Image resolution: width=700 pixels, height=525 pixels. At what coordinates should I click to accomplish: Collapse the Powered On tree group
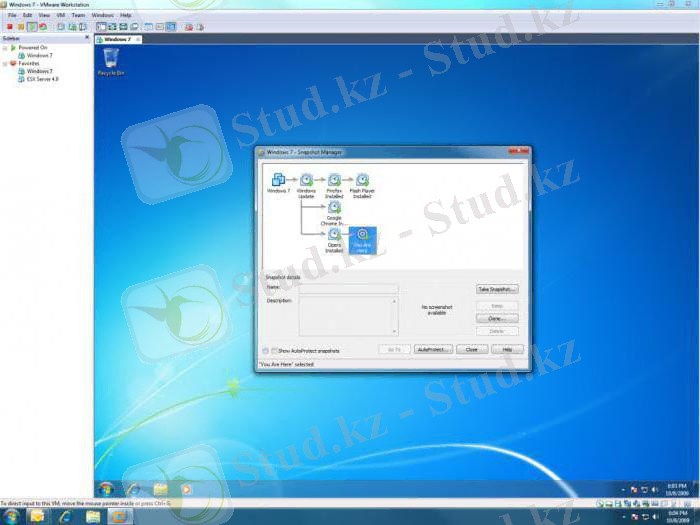coord(5,47)
